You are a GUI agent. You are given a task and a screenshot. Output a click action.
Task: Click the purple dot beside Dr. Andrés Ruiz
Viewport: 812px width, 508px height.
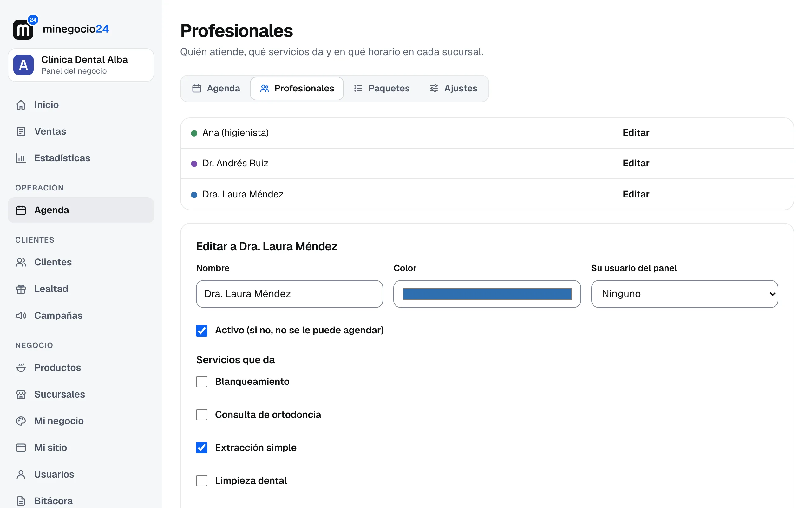click(194, 164)
